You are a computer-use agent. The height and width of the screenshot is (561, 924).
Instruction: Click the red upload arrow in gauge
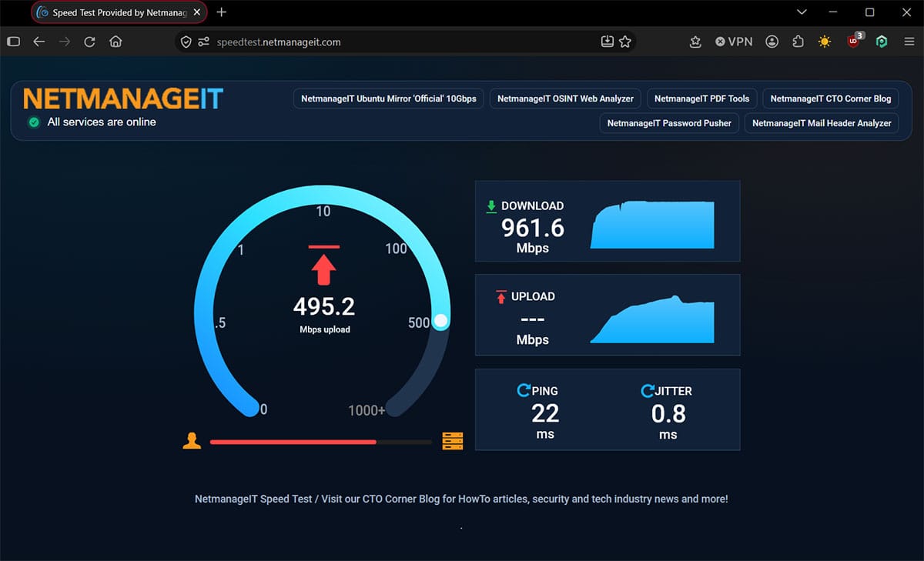point(324,266)
